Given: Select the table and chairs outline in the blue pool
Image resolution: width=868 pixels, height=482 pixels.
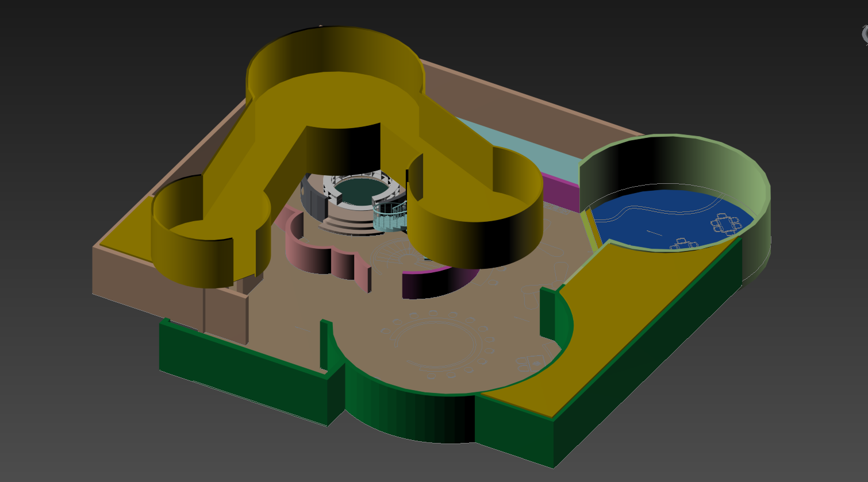Looking at the screenshot, I should click(727, 224).
